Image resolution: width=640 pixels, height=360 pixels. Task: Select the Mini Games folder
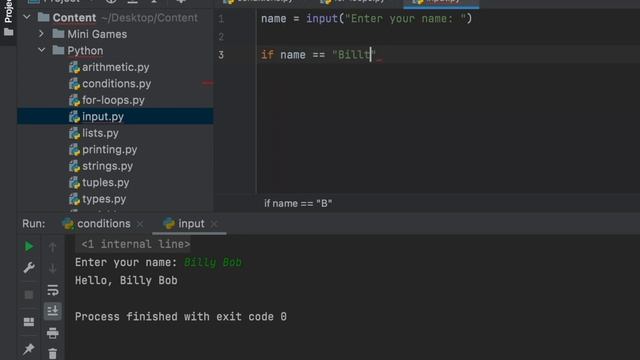pos(97,34)
